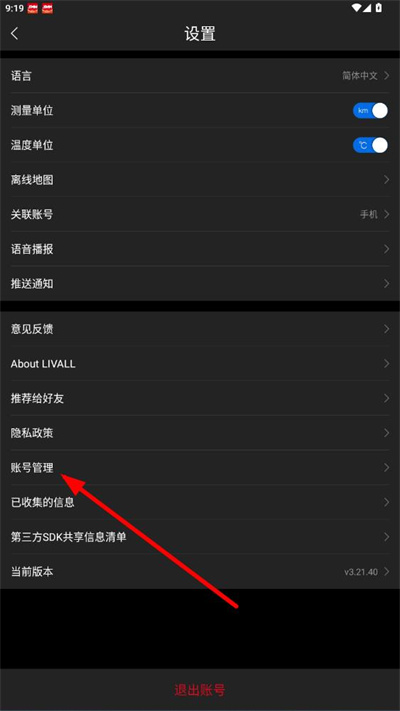
Task: Toggle the temperature unit ℃ switch
Action: (x=371, y=145)
